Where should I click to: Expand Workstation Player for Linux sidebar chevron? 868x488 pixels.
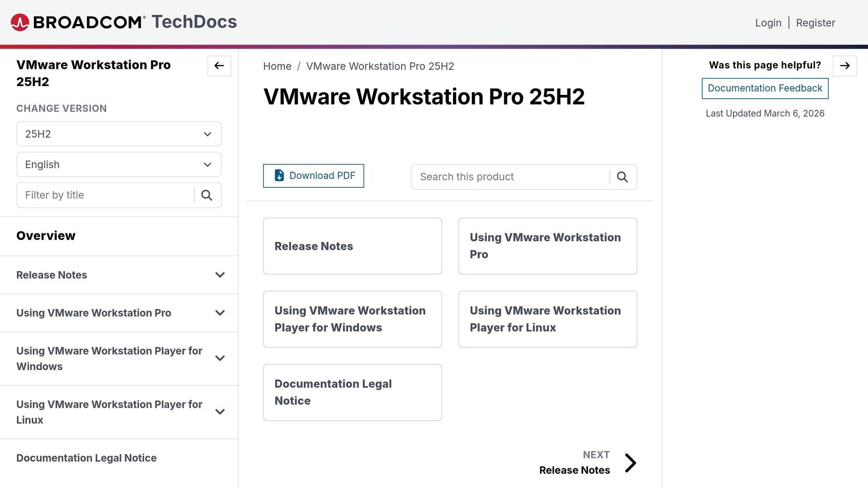click(220, 412)
